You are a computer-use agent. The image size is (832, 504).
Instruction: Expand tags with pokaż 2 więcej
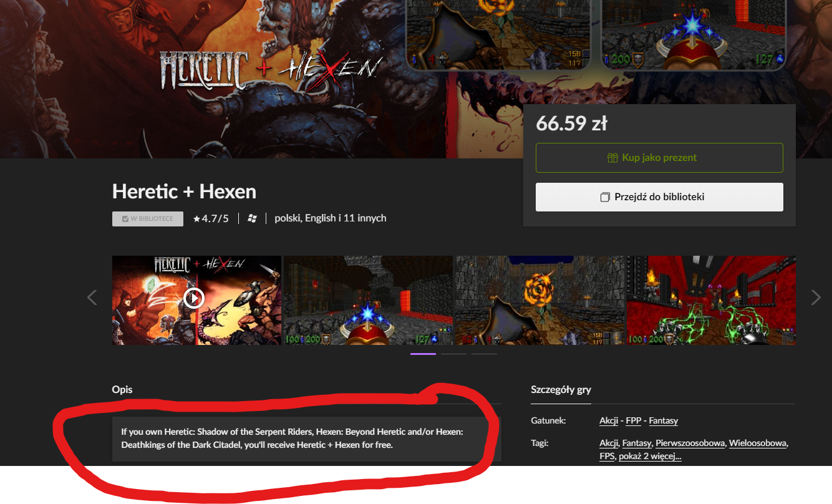[650, 457]
